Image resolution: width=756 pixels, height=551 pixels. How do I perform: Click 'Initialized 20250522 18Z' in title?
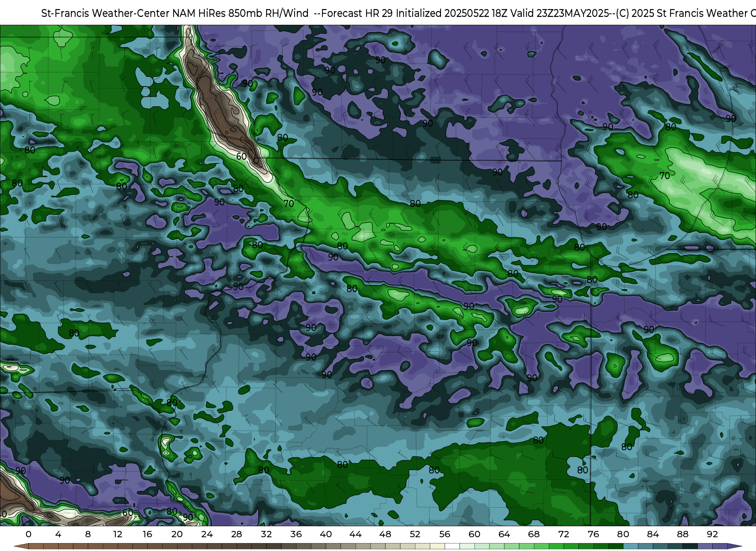452,13
